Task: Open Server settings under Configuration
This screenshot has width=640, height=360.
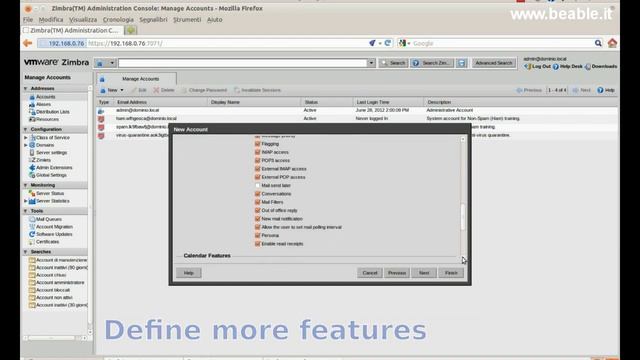Action: [51, 153]
